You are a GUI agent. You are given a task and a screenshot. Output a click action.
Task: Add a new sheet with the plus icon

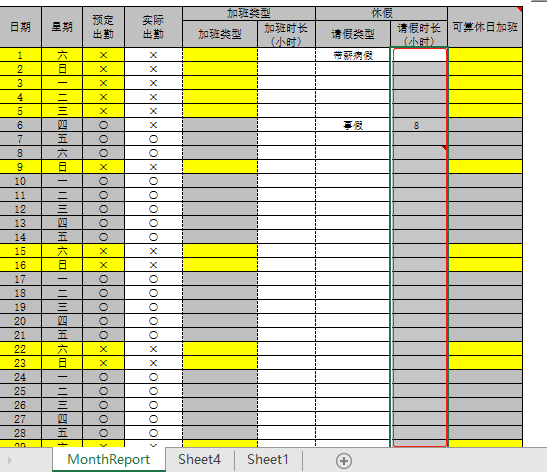click(x=344, y=460)
